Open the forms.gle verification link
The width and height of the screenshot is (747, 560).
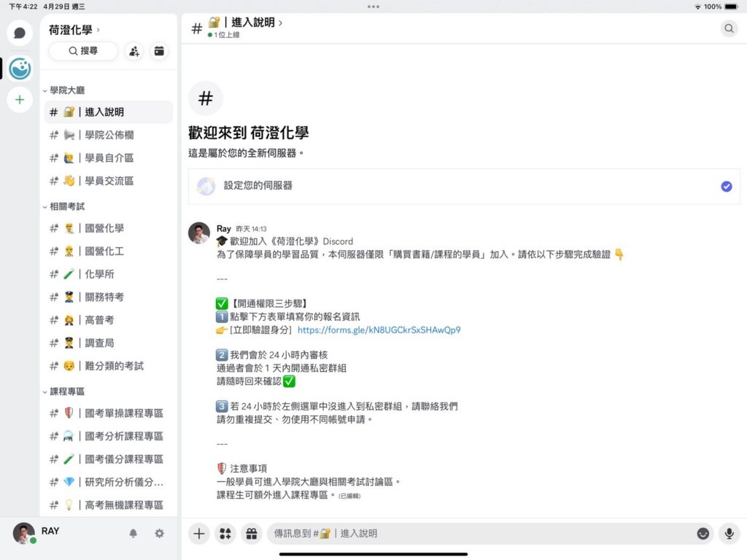tap(379, 330)
